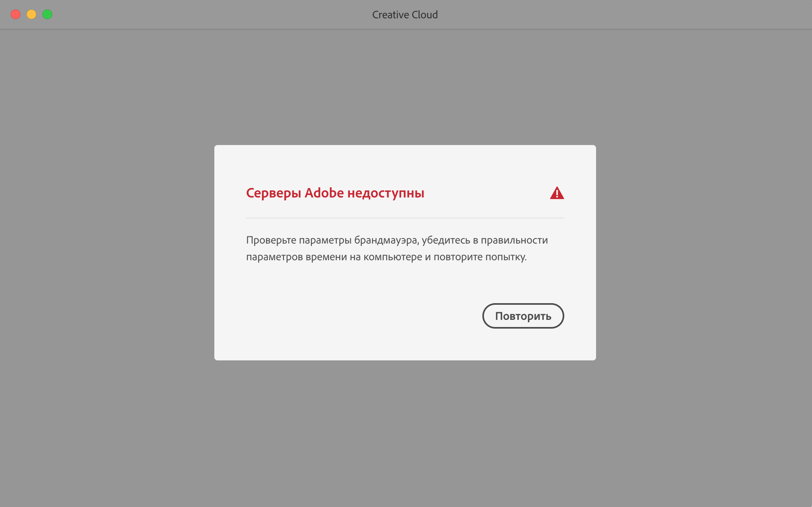The height and width of the screenshot is (507, 812).
Task: Click the dimmed background below the dialog
Action: coord(405,433)
